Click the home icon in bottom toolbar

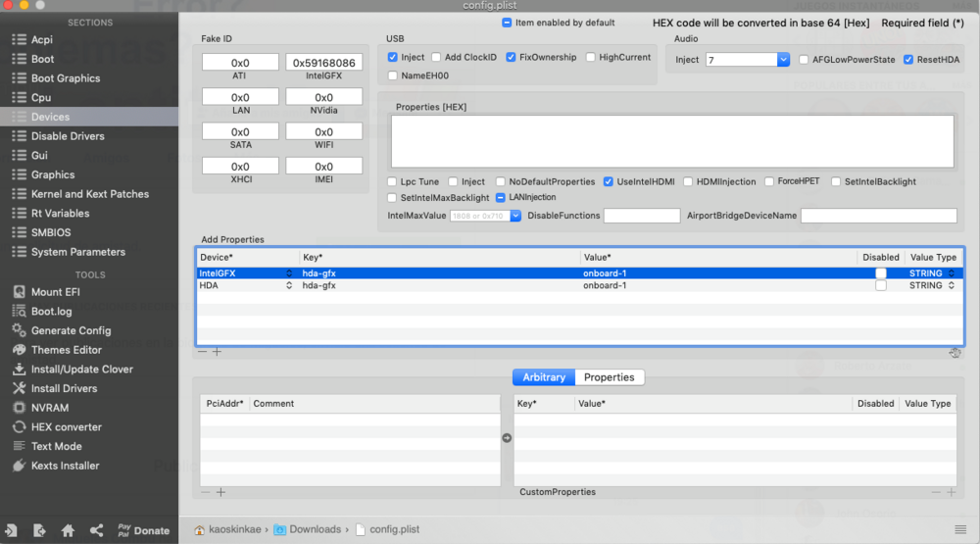[68, 530]
